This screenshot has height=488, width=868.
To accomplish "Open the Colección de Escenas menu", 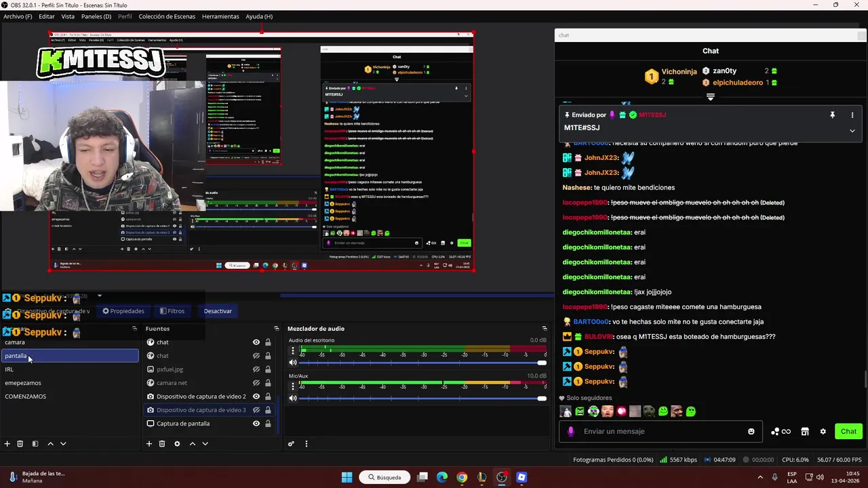I will [167, 16].
